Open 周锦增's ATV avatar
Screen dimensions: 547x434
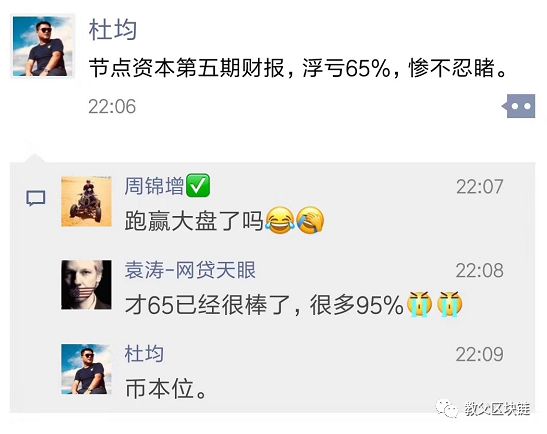tap(87, 202)
